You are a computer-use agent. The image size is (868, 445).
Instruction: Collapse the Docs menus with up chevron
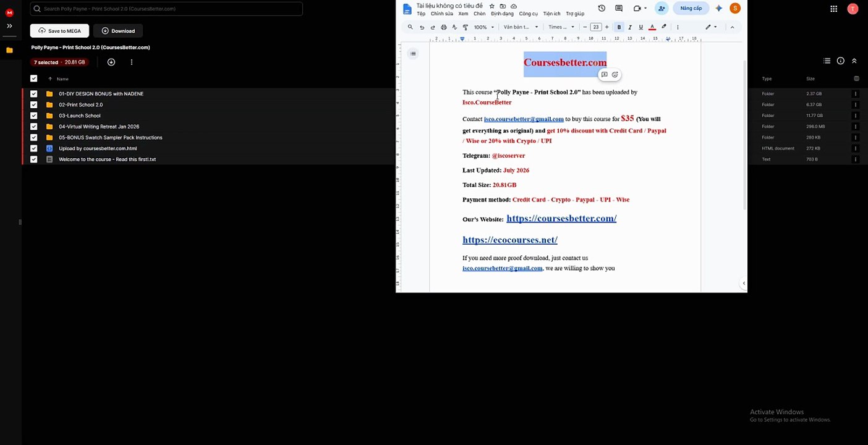733,27
